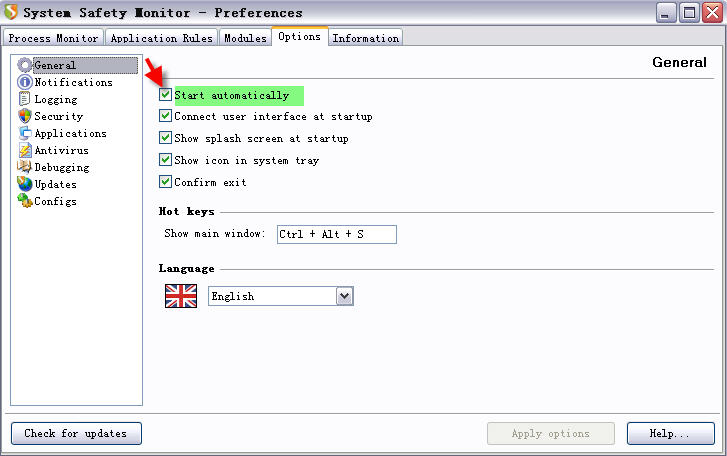Click the Antivirus lightning icon
Image resolution: width=727 pixels, height=456 pixels.
pyautogui.click(x=25, y=150)
